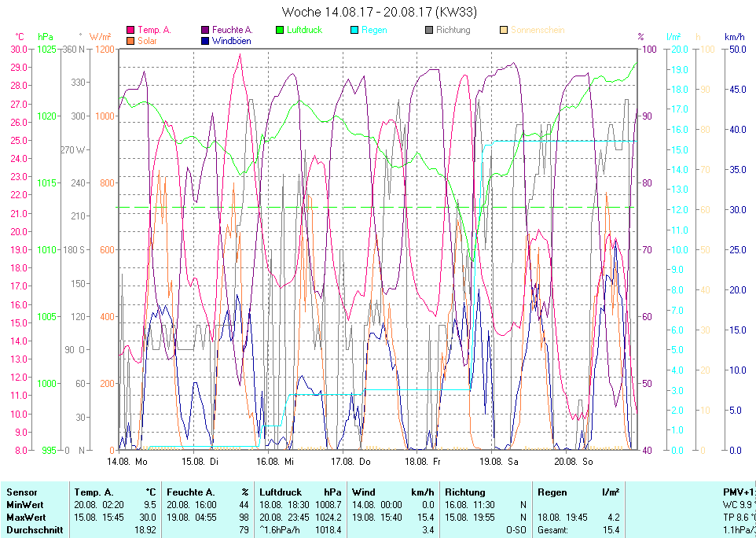This screenshot has width=756, height=538.
Task: Click the '30.0' temperature axis value
Action: (x=19, y=50)
